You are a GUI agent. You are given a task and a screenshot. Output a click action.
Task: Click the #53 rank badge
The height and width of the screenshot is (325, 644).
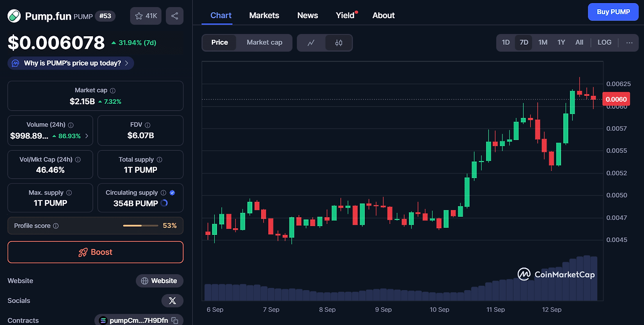pyautogui.click(x=105, y=16)
